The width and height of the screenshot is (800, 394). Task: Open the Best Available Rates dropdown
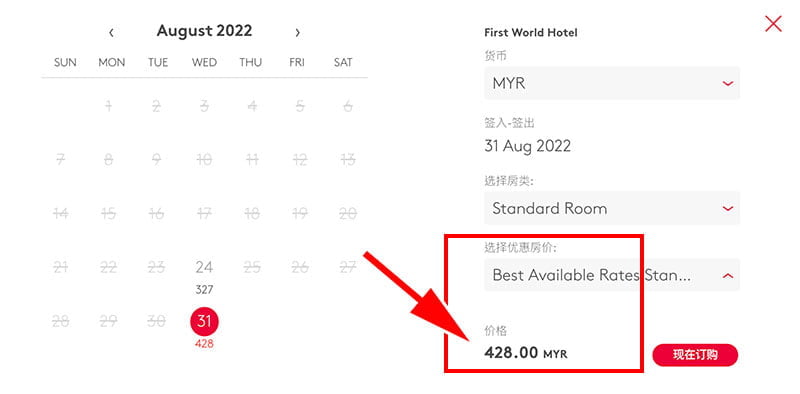(612, 275)
